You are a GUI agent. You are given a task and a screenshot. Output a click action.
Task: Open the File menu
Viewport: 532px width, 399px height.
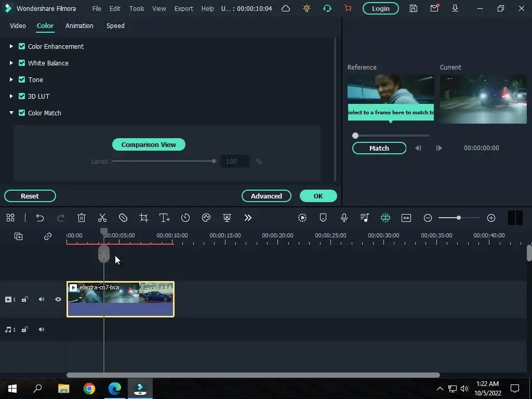(x=97, y=8)
